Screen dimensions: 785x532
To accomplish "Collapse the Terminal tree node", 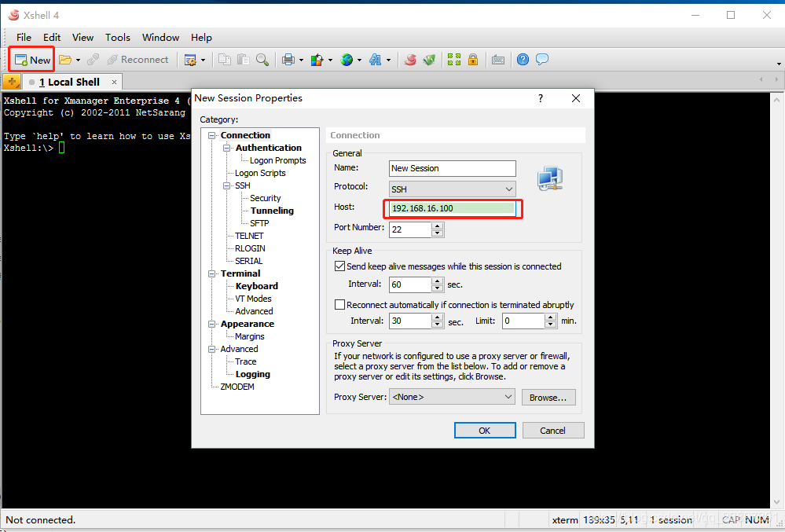I will point(212,273).
